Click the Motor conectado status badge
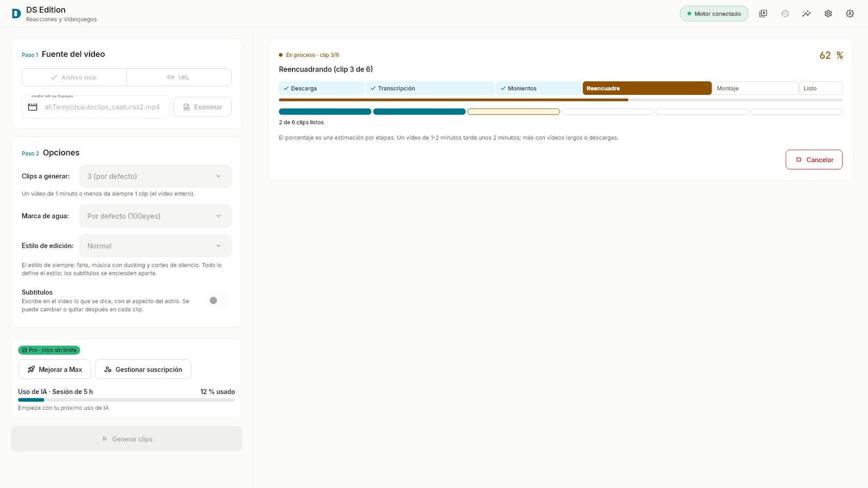Screen dimensions: 868x488 pos(714,14)
